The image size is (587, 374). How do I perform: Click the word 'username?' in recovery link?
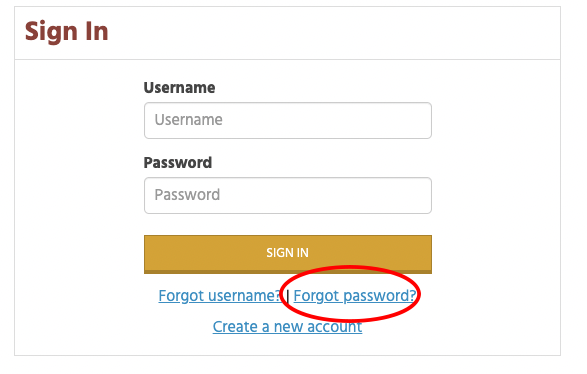[244, 296]
